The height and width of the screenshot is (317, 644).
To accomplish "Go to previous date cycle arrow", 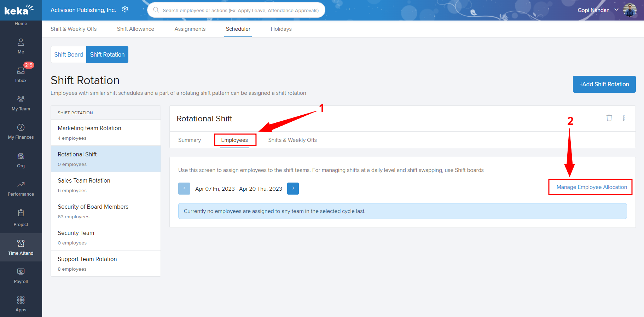I will pos(184,189).
